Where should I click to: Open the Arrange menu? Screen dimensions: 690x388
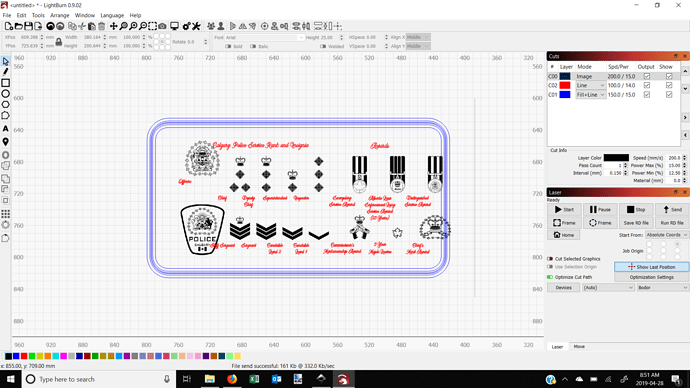pos(59,15)
